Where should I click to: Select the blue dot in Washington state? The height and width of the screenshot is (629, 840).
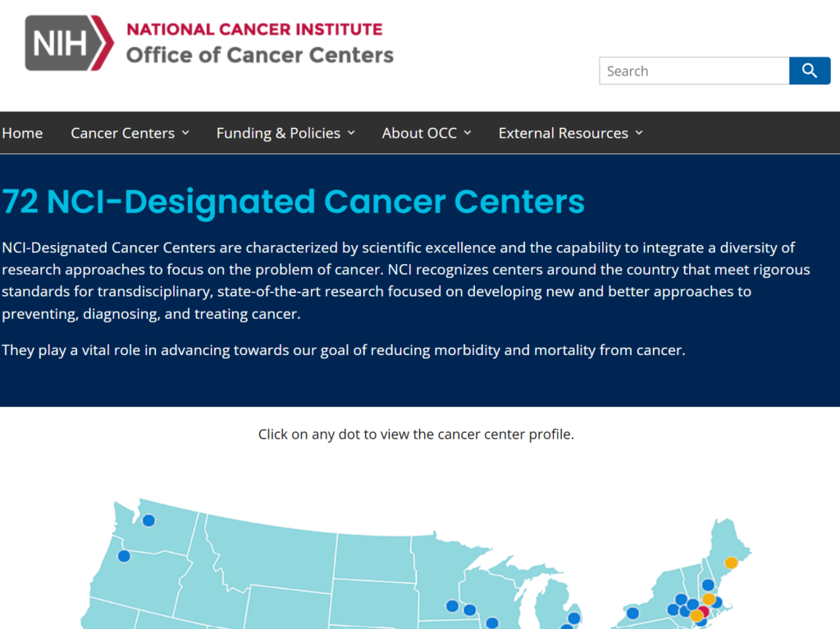[x=149, y=520]
